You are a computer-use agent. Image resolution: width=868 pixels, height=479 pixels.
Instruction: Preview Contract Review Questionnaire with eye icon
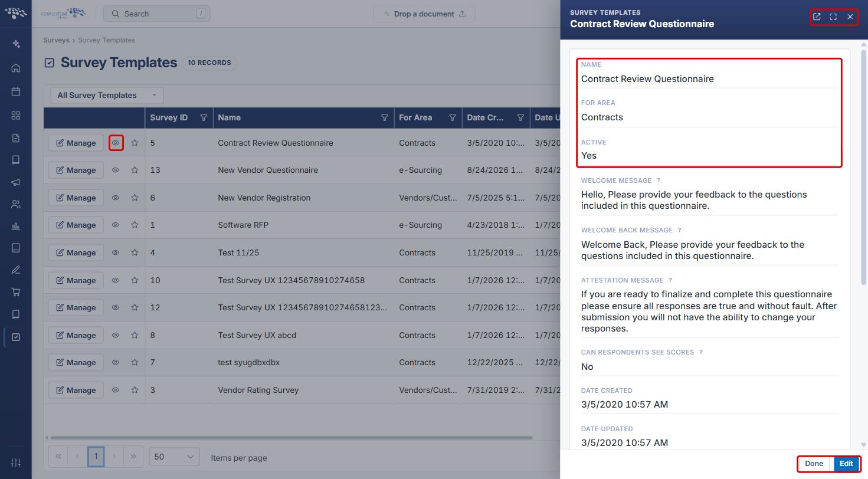click(x=116, y=143)
